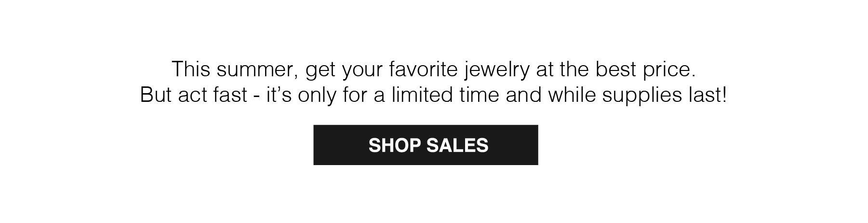Click the word "This" starting the first line
Image resolution: width=868 pixels, height=223 pixels.
pyautogui.click(x=192, y=70)
